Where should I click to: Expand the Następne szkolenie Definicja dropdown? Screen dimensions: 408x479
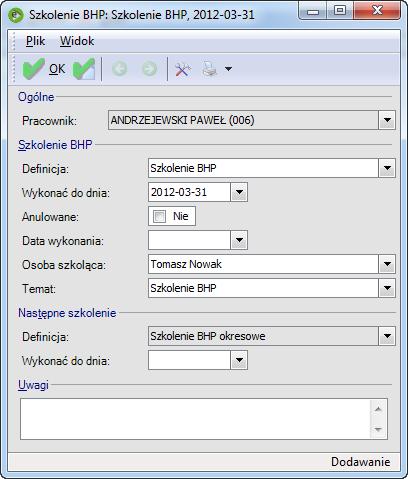pyautogui.click(x=387, y=336)
